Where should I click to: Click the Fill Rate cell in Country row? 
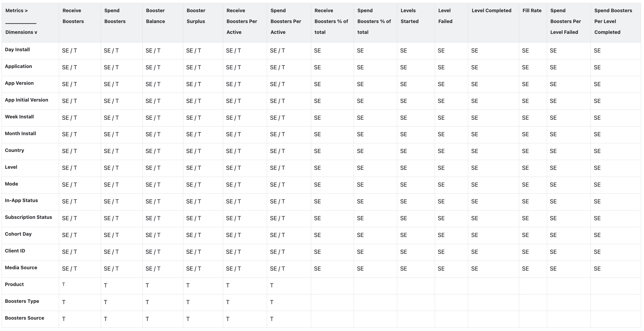click(525, 151)
